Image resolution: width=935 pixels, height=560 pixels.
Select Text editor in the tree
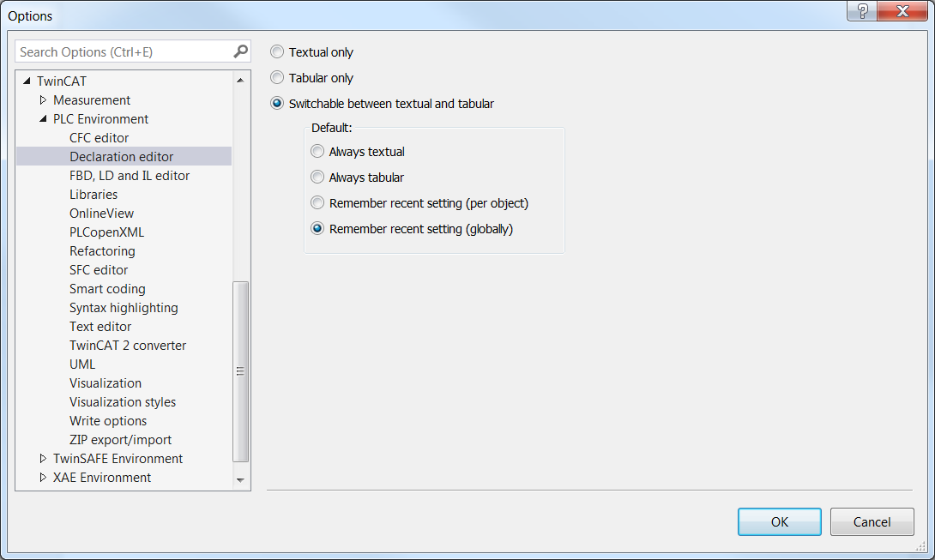pos(100,327)
